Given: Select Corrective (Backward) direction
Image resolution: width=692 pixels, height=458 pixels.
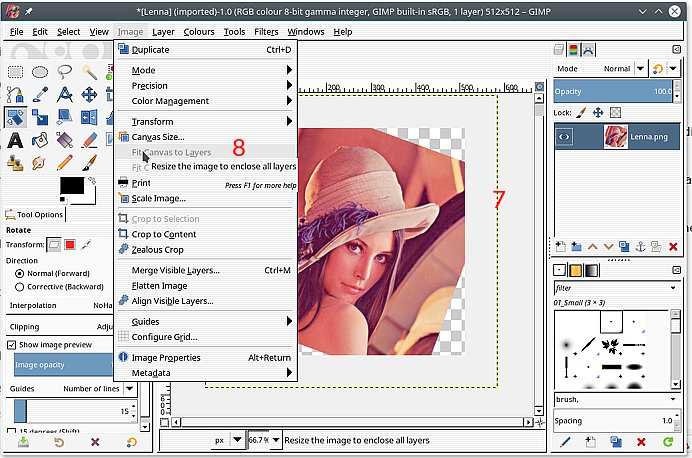Looking at the screenshot, I should click(x=20, y=285).
